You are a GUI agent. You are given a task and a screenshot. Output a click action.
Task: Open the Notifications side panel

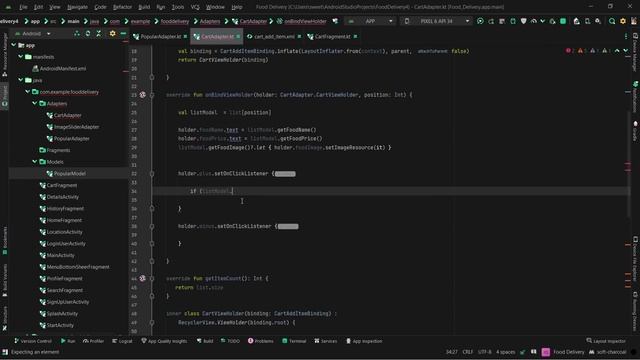[x=635, y=96]
